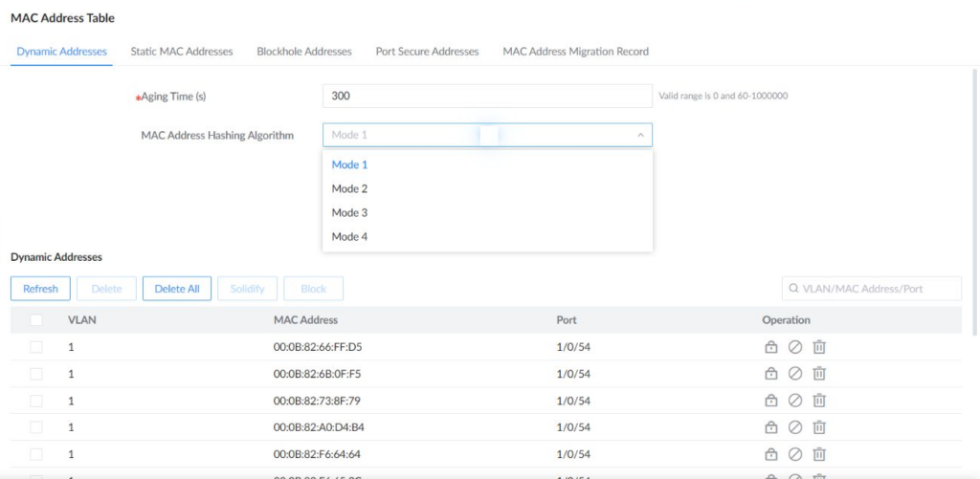Click block icon for 00:0B:82:73:8F:79
Image resolution: width=980 pixels, height=479 pixels.
[x=795, y=401]
